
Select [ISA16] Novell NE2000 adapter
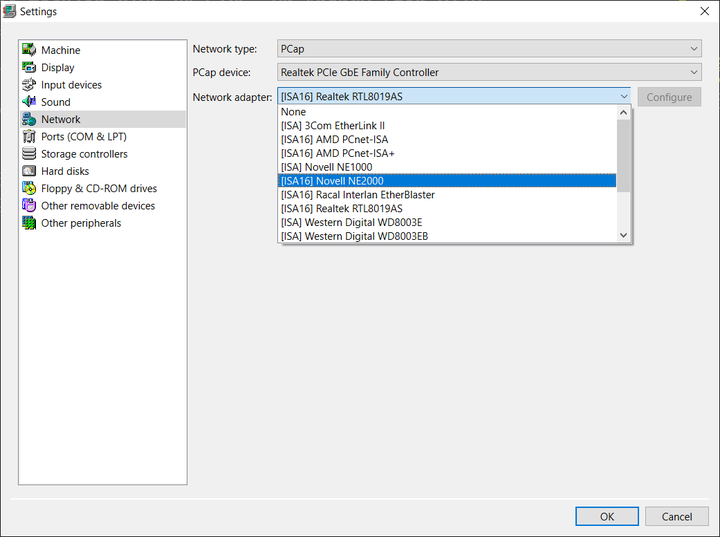pyautogui.click(x=332, y=181)
